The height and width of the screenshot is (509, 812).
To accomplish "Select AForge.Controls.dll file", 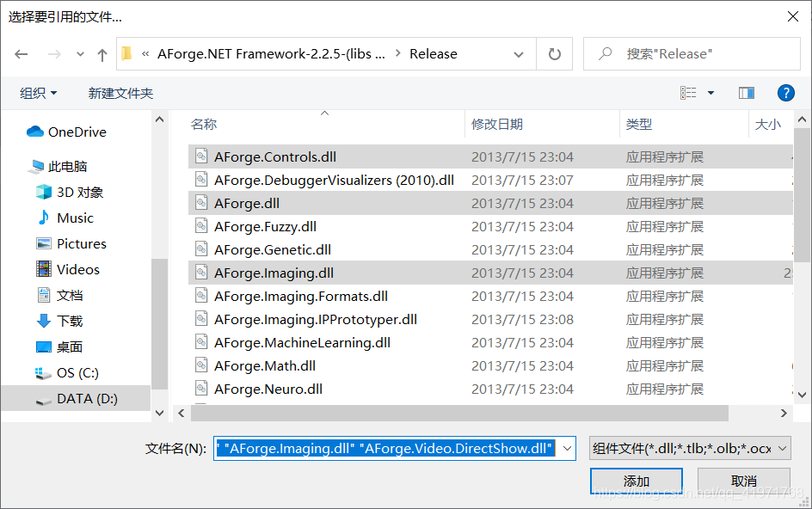I will tap(490, 156).
